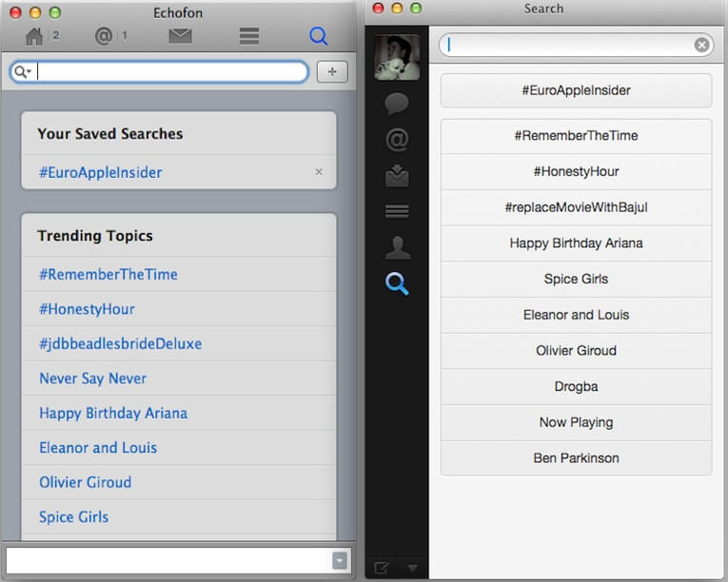Open saved search #EuroAppleInsider in Echofon
The width and height of the screenshot is (728, 582).
[100, 173]
